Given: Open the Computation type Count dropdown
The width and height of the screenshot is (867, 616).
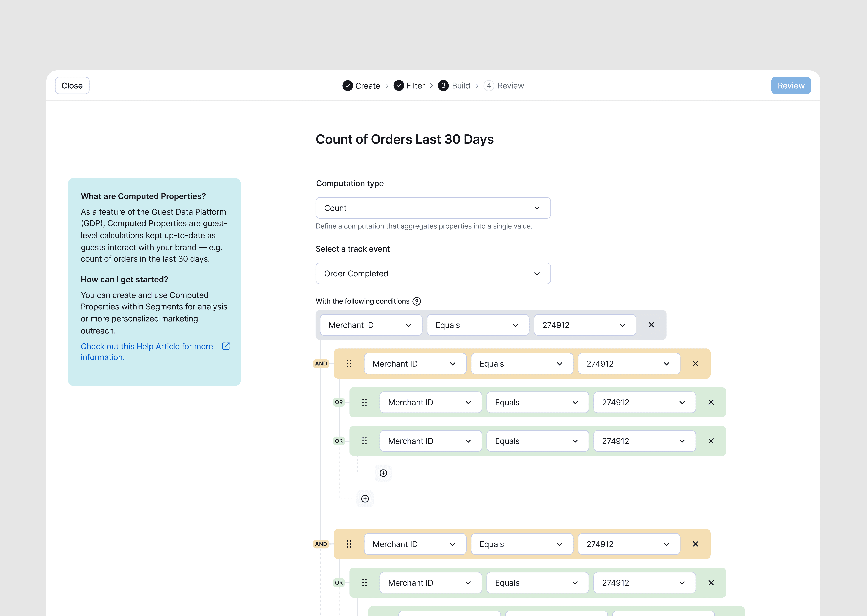Looking at the screenshot, I should click(x=433, y=208).
